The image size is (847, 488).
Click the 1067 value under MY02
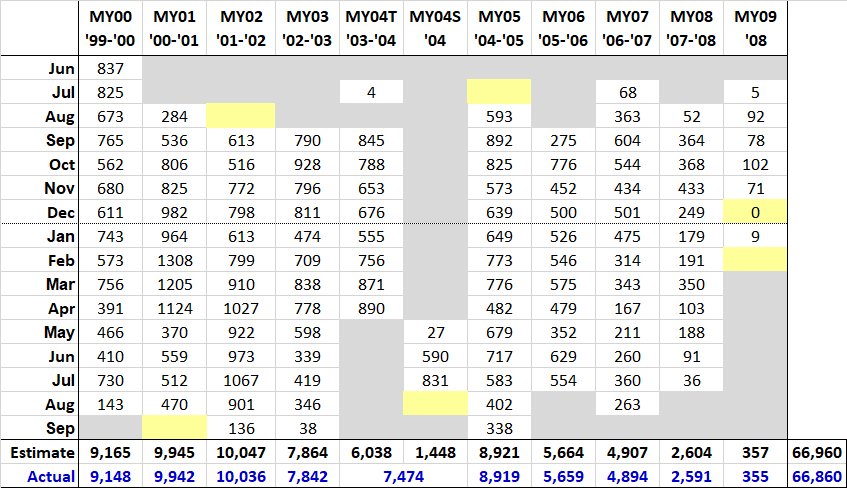[241, 380]
